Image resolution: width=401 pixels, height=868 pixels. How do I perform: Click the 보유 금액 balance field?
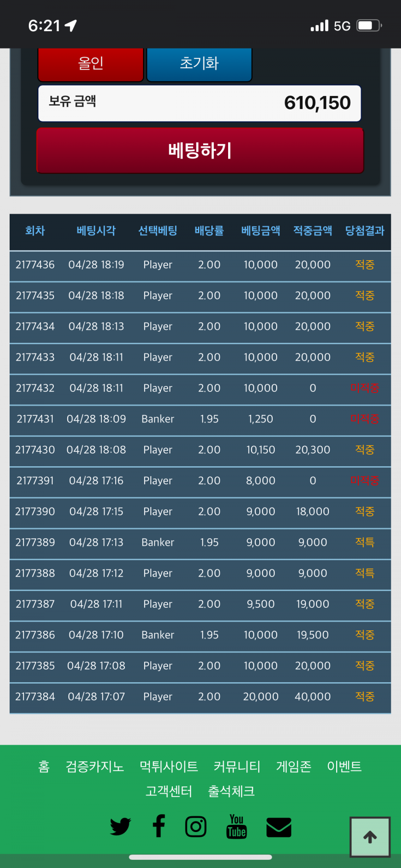(200, 103)
